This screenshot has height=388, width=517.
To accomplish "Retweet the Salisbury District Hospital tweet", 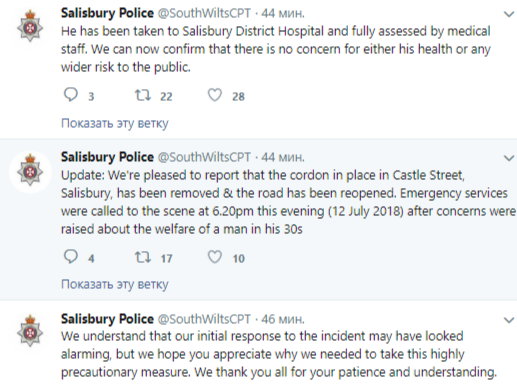I will (143, 95).
